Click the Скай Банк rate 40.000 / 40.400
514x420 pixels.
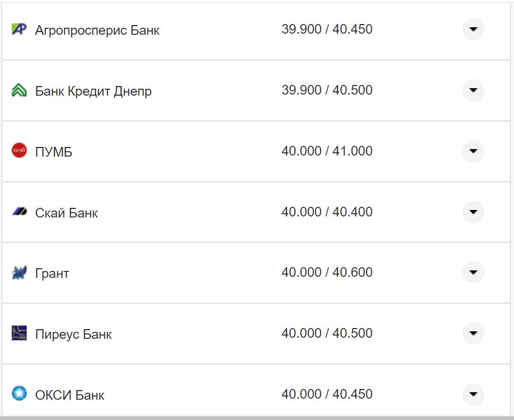327,212
